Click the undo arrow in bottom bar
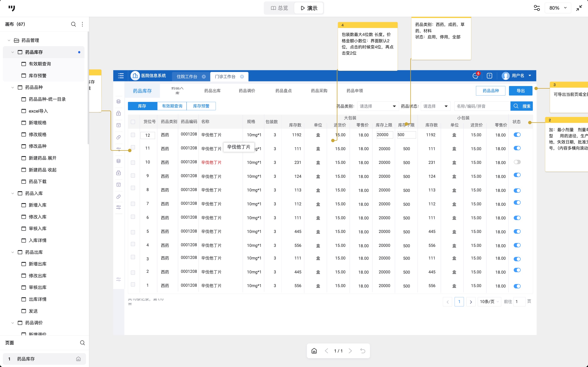This screenshot has height=367, width=588. pyautogui.click(x=363, y=351)
